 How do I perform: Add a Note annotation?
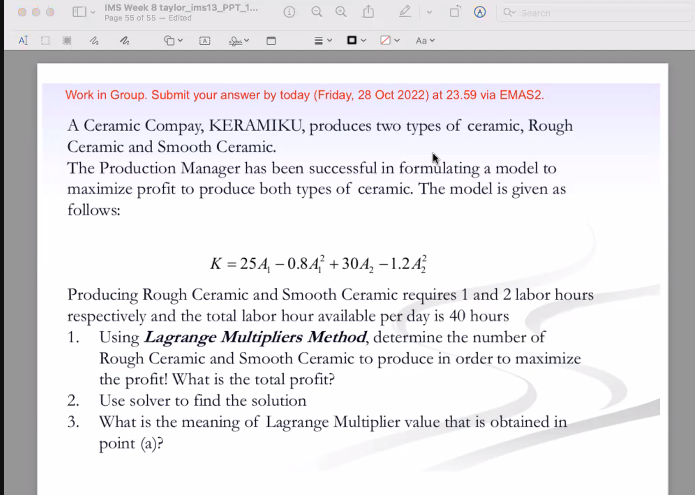pos(271,41)
